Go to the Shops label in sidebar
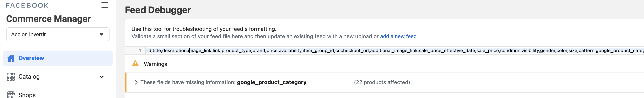This screenshot has width=644, height=98. click(x=27, y=95)
